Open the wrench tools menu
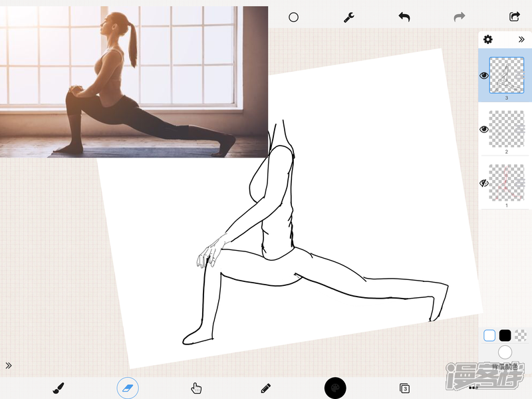Screen dimensions: 532x399 pos(349,17)
